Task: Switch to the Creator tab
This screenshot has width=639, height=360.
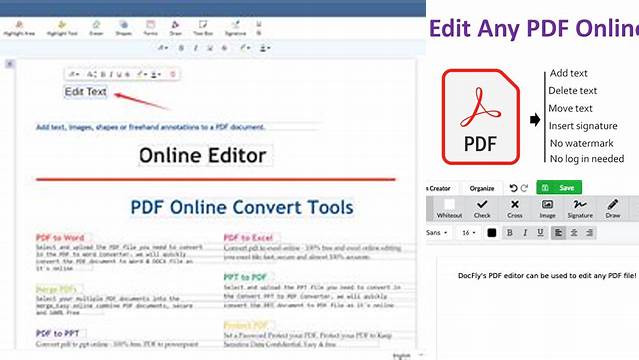Action: click(439, 188)
